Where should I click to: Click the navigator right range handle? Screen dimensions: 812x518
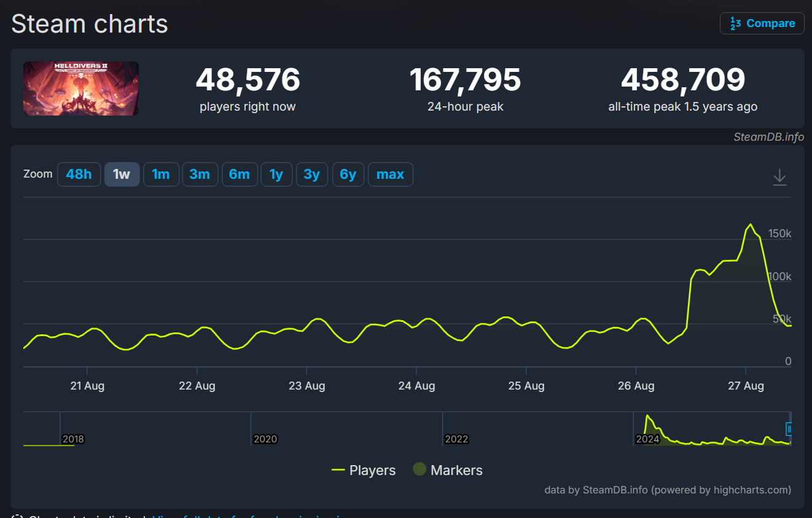[790, 429]
